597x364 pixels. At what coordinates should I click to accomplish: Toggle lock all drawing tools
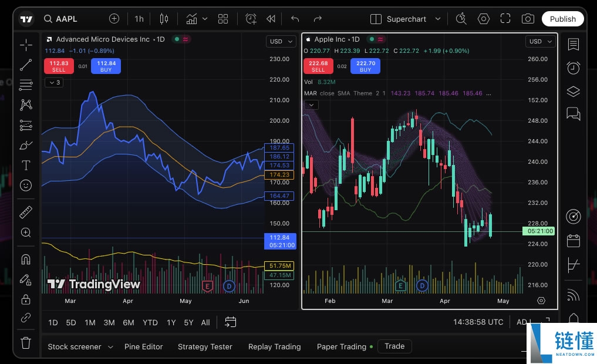[x=26, y=299]
